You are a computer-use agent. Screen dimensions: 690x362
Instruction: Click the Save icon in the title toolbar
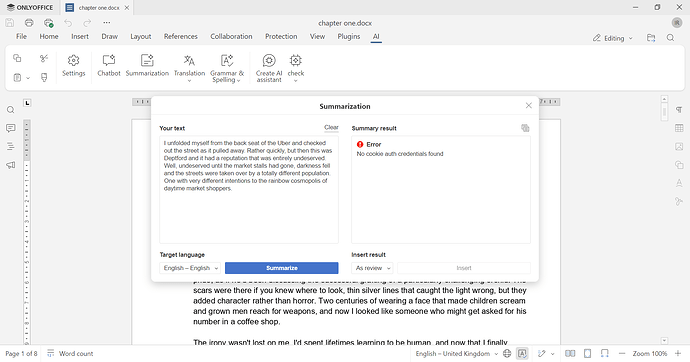click(10, 23)
